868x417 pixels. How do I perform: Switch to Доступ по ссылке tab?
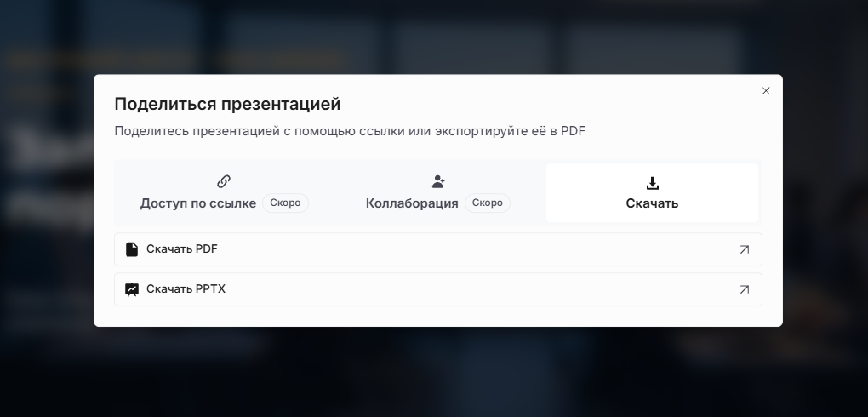(224, 192)
